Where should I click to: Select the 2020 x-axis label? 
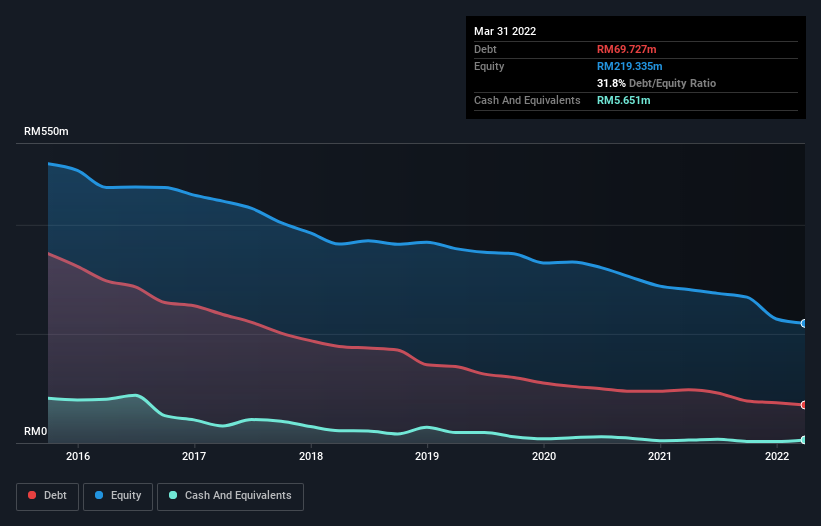click(x=544, y=456)
